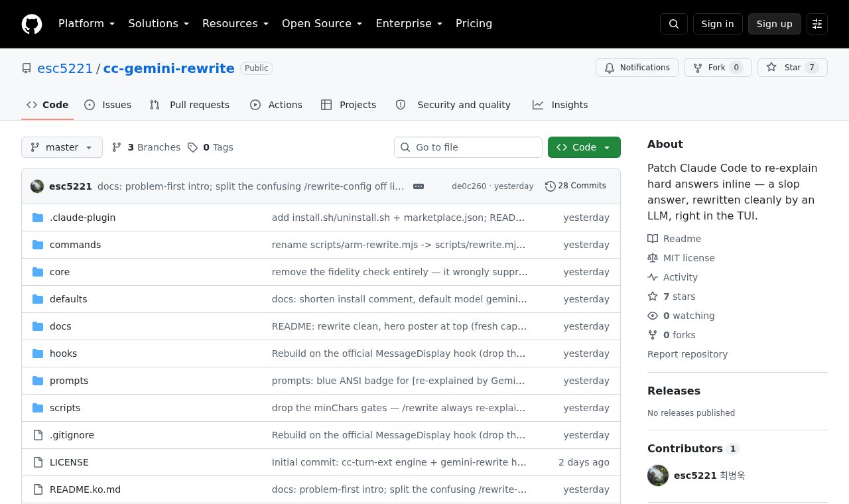
Task: Open the master branch selector
Action: [62, 147]
